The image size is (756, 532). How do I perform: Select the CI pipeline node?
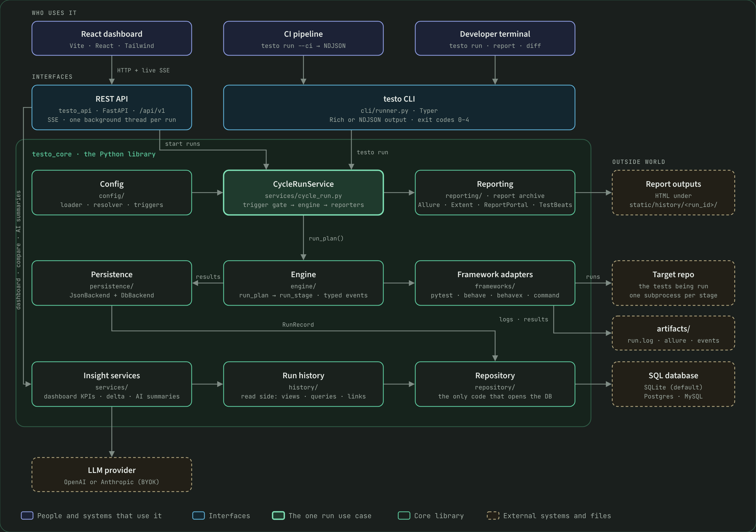pos(303,39)
